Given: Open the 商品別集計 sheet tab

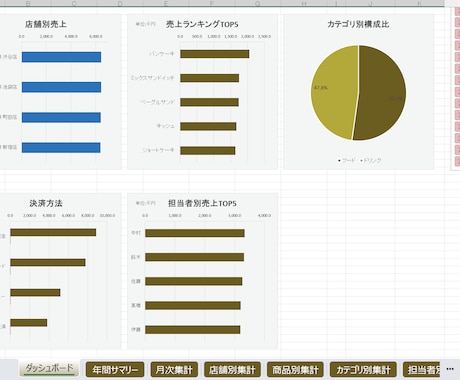Looking at the screenshot, I should coord(295,370).
